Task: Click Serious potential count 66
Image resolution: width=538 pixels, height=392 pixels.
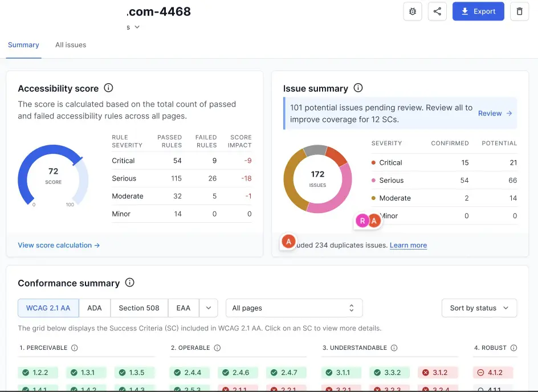Action: pyautogui.click(x=512, y=181)
